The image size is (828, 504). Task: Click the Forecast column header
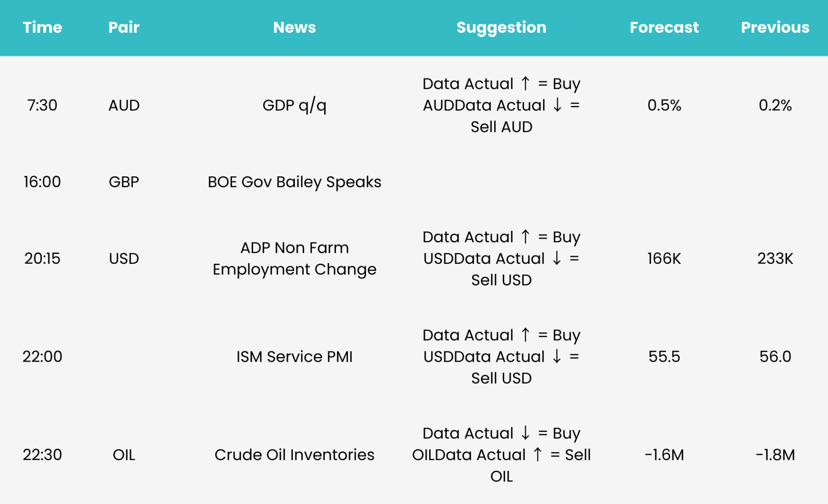[x=664, y=28]
